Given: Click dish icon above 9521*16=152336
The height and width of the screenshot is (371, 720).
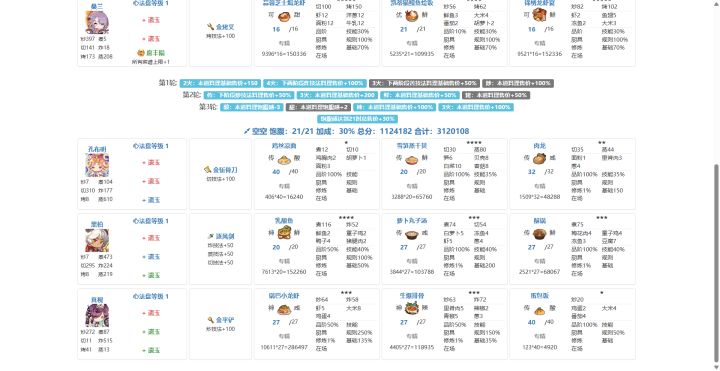Looking at the screenshot, I should pos(539,15).
